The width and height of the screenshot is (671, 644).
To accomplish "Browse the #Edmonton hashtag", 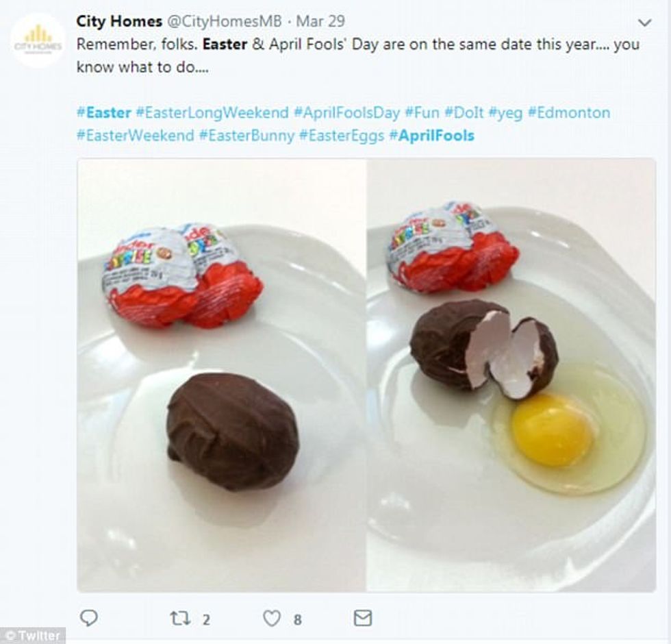I will [x=569, y=112].
